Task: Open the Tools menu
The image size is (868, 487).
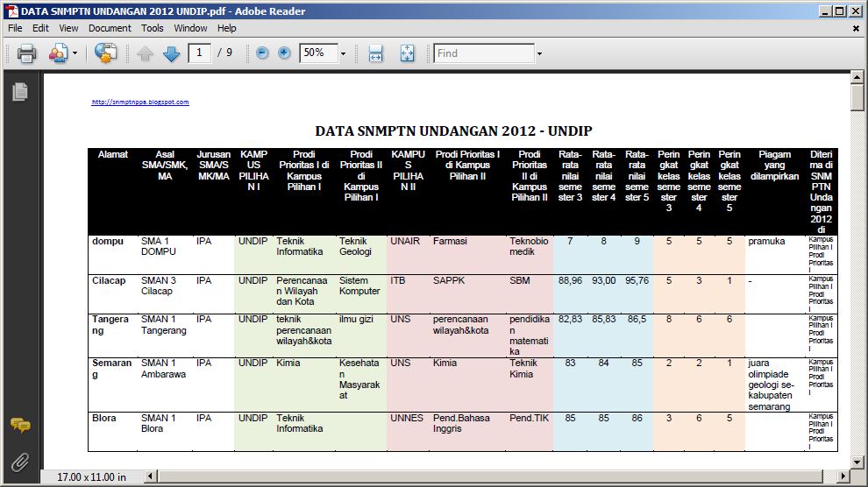Action: (x=153, y=28)
